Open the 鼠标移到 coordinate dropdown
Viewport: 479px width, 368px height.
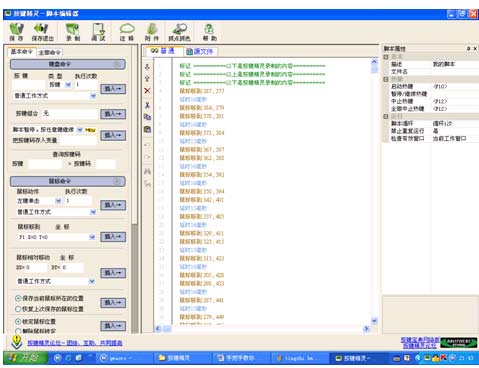(x=92, y=237)
